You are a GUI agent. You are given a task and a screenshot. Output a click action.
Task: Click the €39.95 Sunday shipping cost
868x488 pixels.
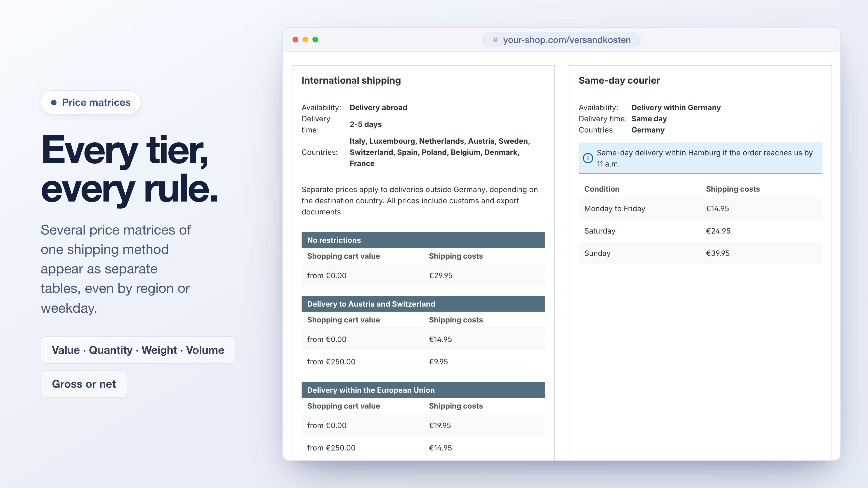[718, 253]
